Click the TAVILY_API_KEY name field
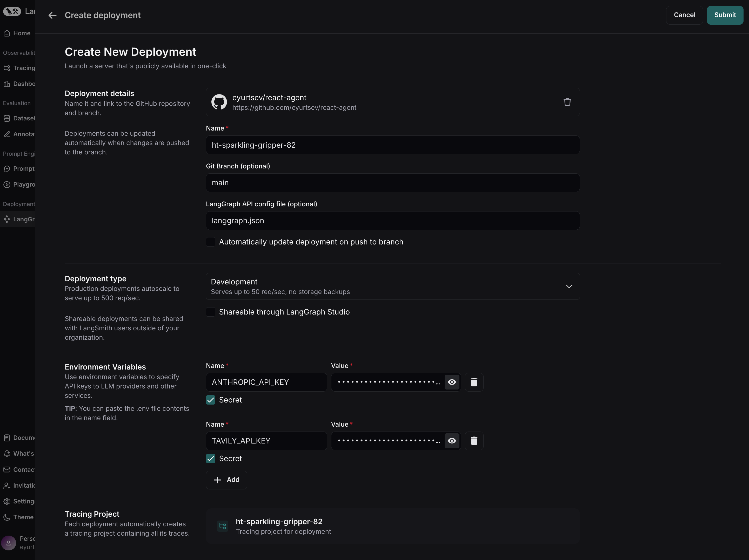This screenshot has width=749, height=560. (x=266, y=441)
